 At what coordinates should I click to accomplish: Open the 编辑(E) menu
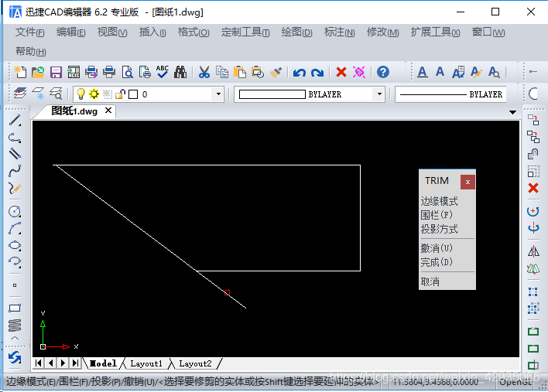click(70, 32)
